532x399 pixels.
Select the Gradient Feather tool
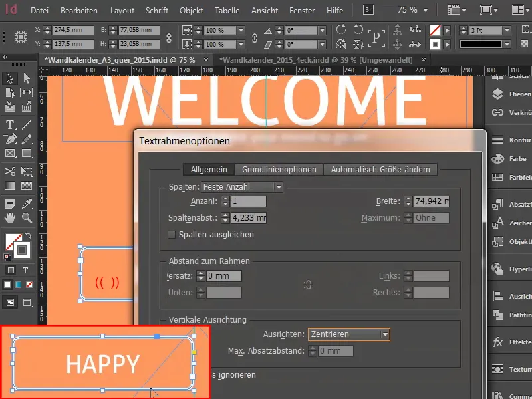pyautogui.click(x=27, y=186)
